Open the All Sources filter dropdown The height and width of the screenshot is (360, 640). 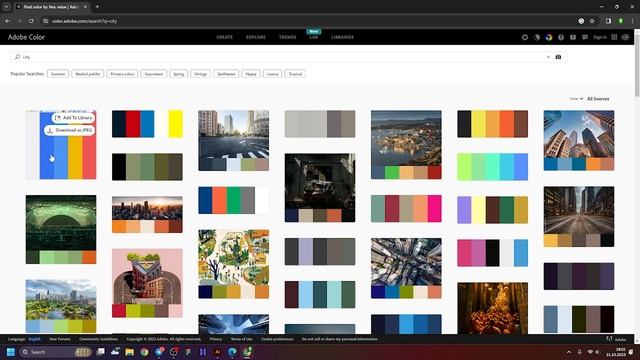tap(598, 99)
